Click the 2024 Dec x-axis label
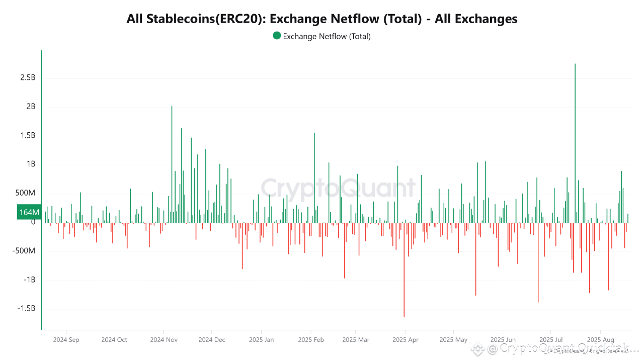 pos(212,339)
